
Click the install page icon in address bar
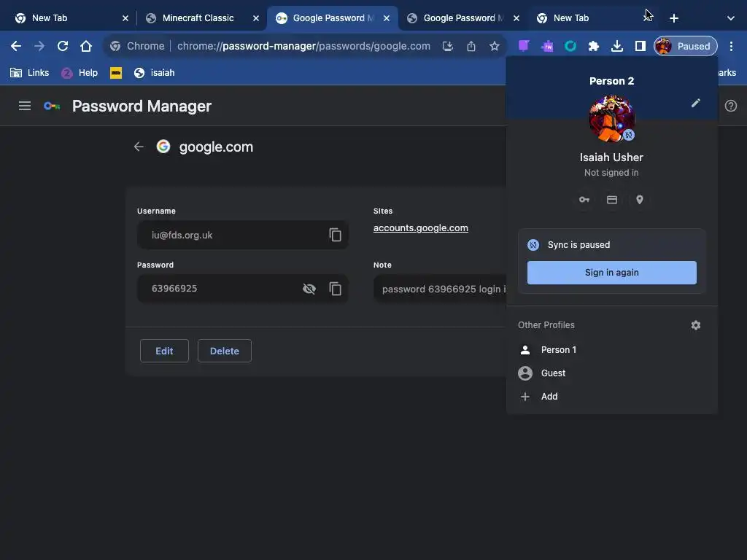coord(447,46)
